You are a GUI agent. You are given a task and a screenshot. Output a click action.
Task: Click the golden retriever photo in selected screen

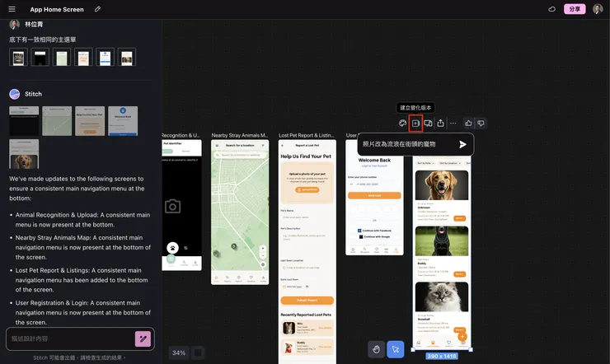(442, 185)
